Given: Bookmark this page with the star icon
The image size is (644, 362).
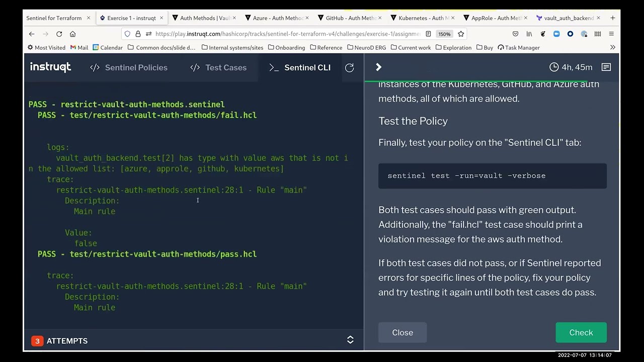Looking at the screenshot, I should click(460, 34).
